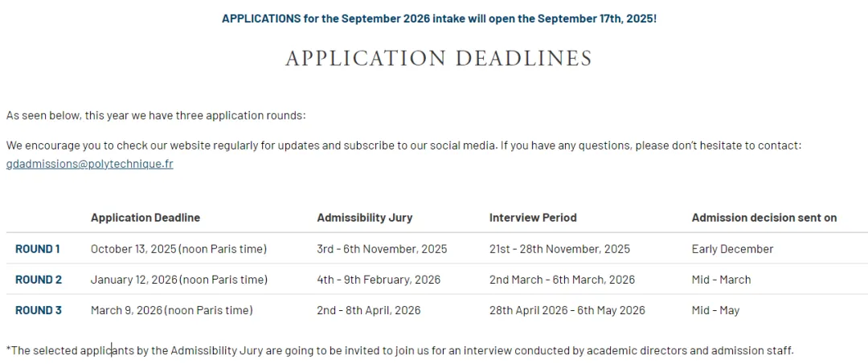The height and width of the screenshot is (364, 868).
Task: Click the January 12, 2026 deadline cell
Action: 179,280
